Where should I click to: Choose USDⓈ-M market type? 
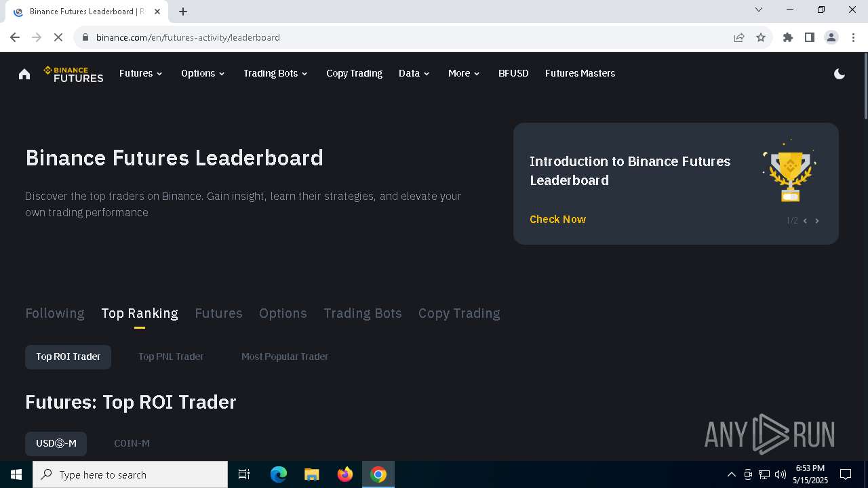[x=56, y=443]
